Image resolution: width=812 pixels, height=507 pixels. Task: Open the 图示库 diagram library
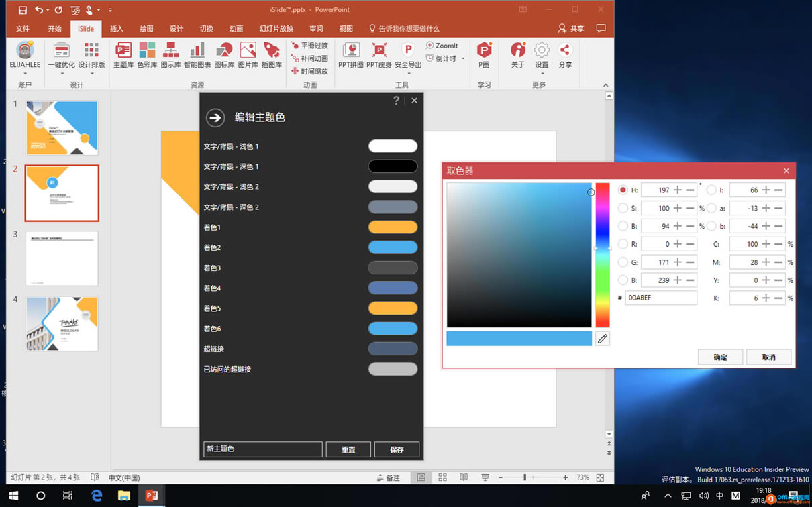[x=170, y=55]
